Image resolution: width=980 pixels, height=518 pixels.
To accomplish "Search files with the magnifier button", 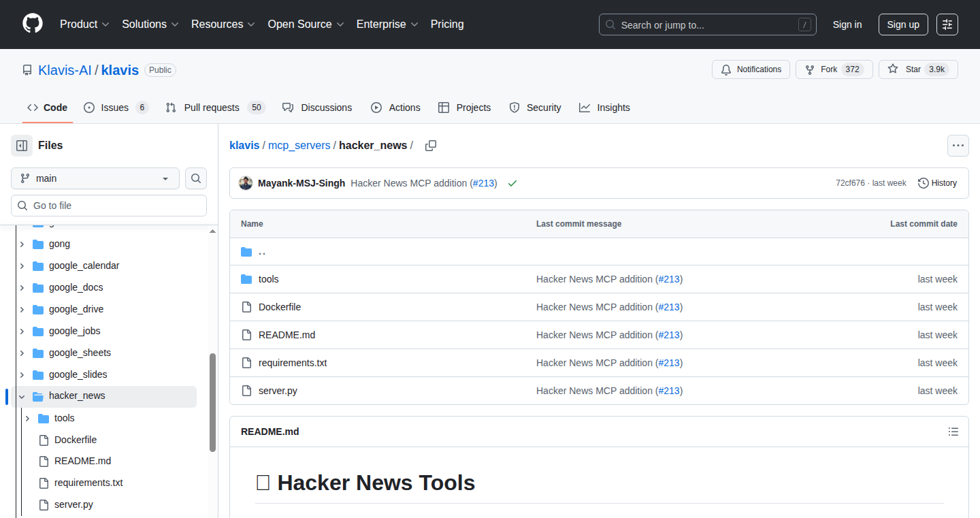I will 196,178.
